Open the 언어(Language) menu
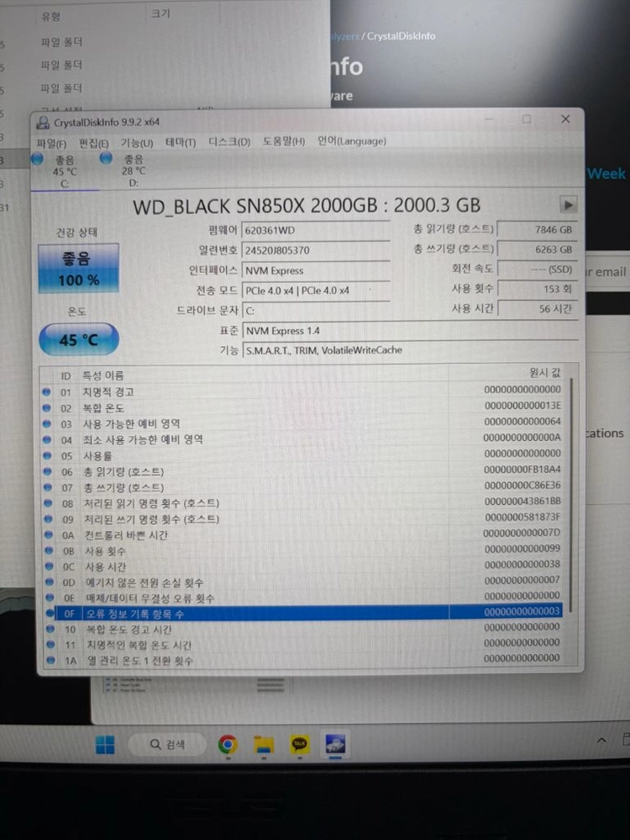 351,141
